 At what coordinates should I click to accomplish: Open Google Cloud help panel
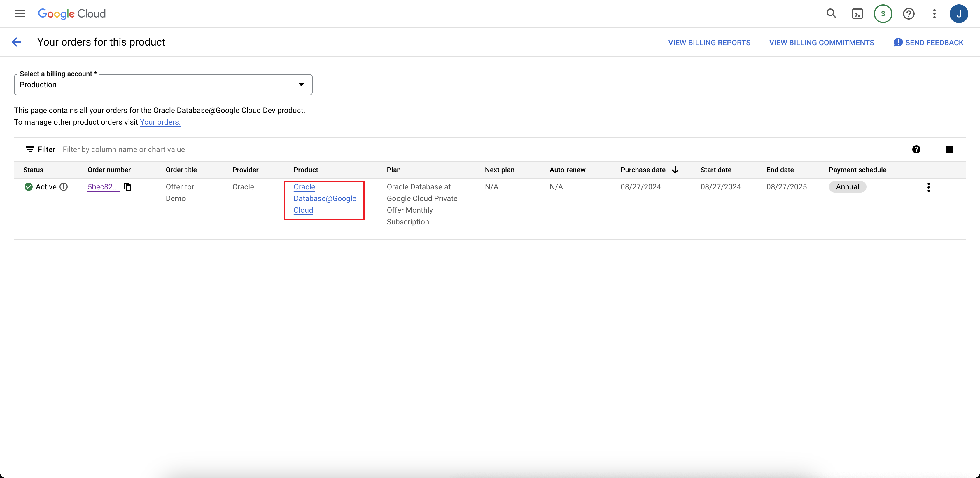(x=909, y=14)
